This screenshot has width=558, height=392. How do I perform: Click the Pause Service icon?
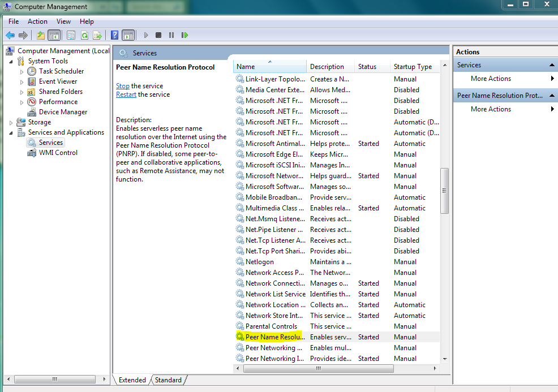171,35
